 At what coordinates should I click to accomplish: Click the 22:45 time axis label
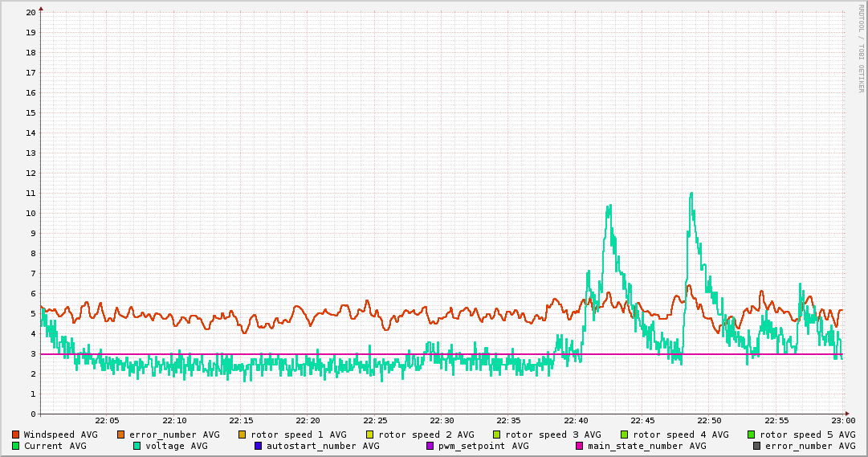(642, 420)
